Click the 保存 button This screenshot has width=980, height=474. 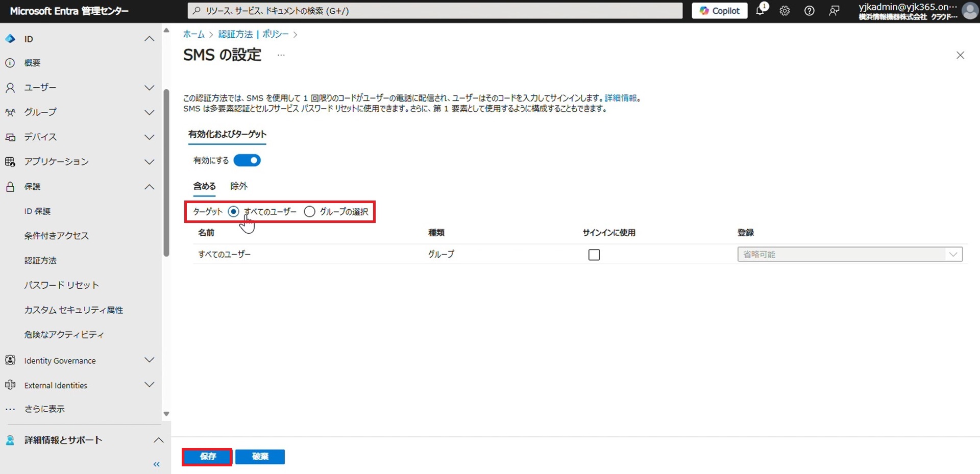coord(207,456)
